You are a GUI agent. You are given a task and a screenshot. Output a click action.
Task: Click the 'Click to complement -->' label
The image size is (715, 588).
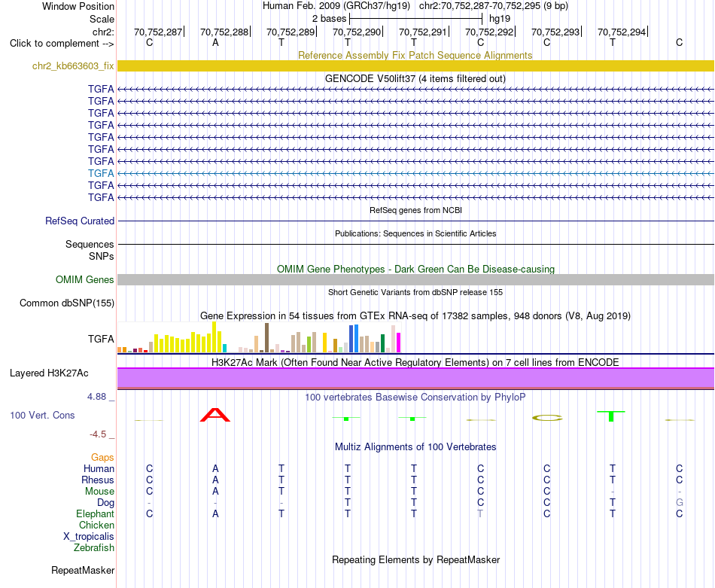pyautogui.click(x=62, y=44)
